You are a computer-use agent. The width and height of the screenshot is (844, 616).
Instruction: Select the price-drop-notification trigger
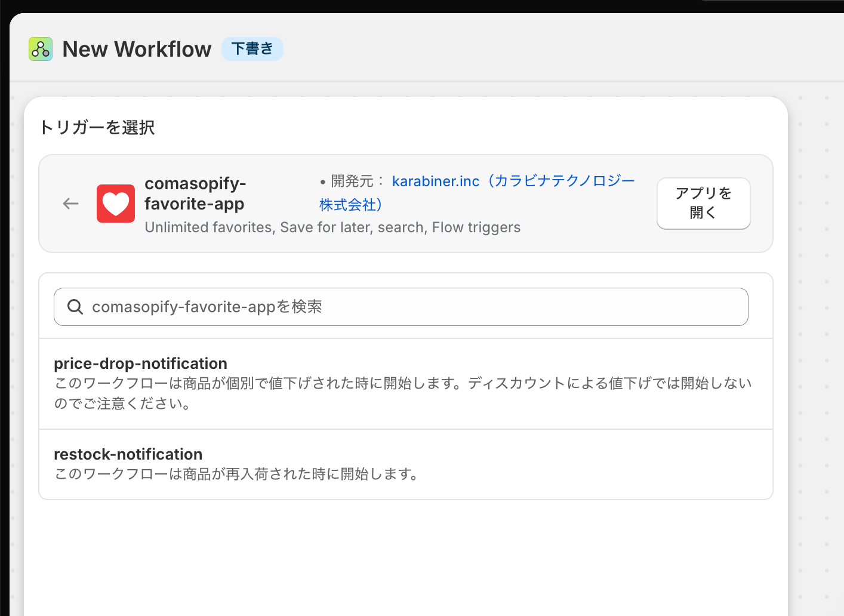click(406, 384)
